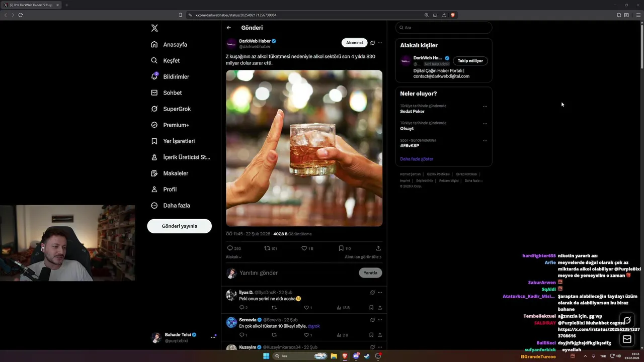Share the main post
The width and height of the screenshot is (644, 362).
pos(378,248)
